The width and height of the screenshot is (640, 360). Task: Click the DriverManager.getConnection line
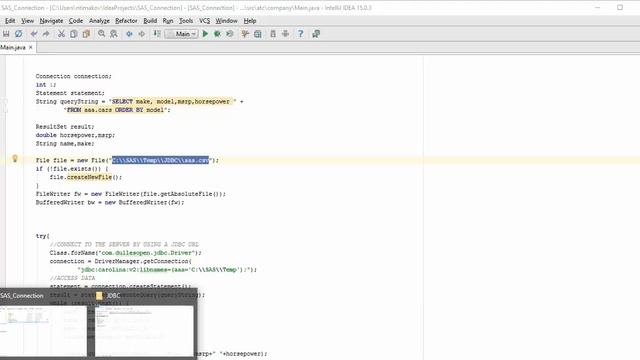click(120, 261)
